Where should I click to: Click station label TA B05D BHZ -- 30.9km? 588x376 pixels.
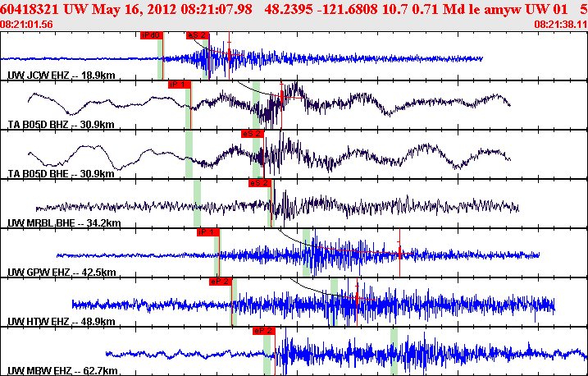[x=62, y=124]
